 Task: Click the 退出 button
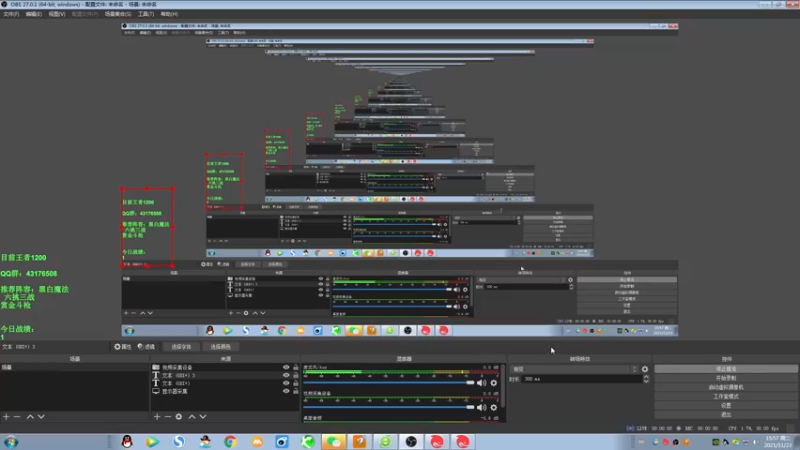726,415
